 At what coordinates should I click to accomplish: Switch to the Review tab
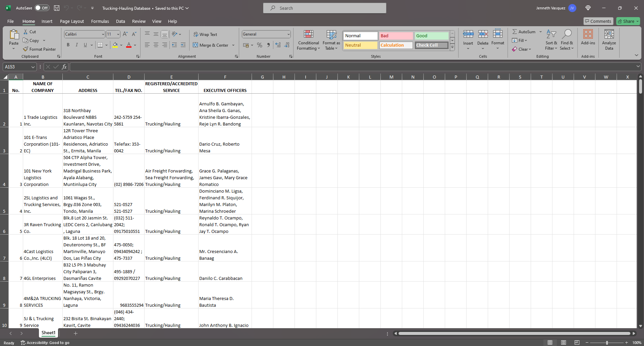click(x=139, y=21)
